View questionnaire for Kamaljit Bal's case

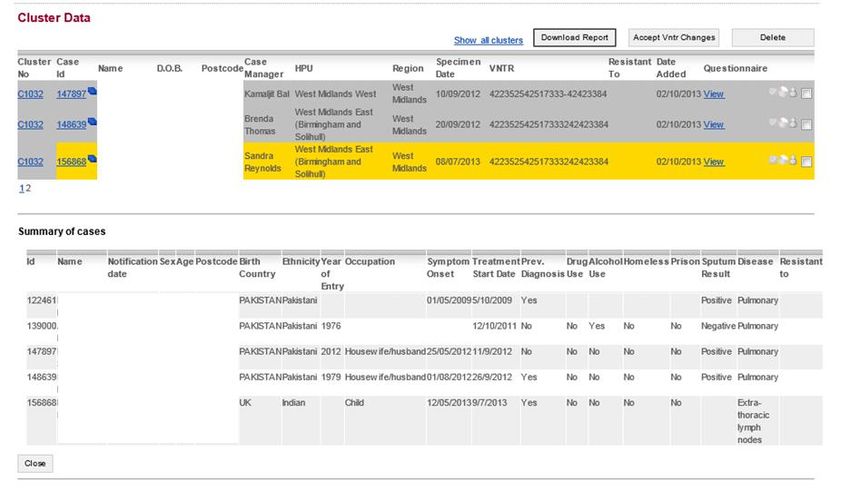pyautogui.click(x=713, y=94)
